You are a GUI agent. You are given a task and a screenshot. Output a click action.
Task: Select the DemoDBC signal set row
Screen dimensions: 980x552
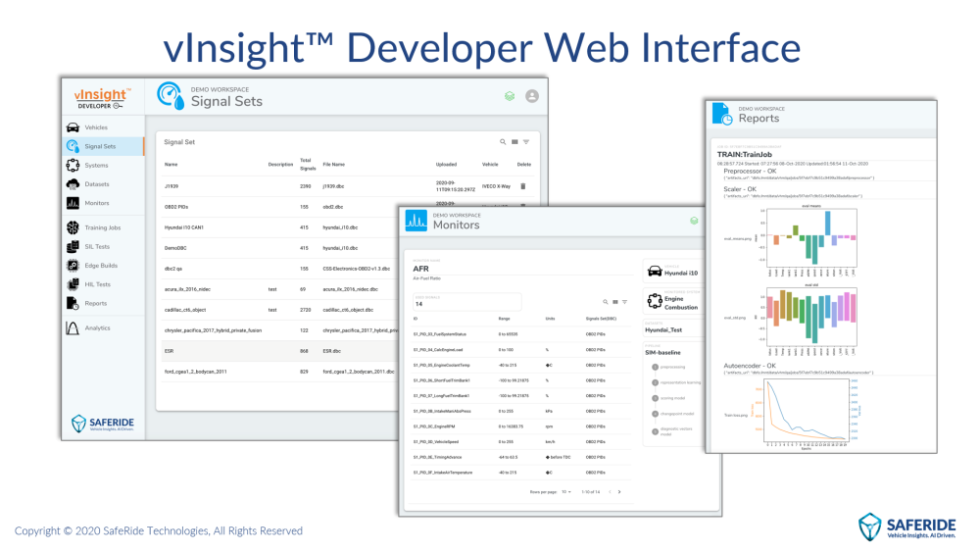278,248
